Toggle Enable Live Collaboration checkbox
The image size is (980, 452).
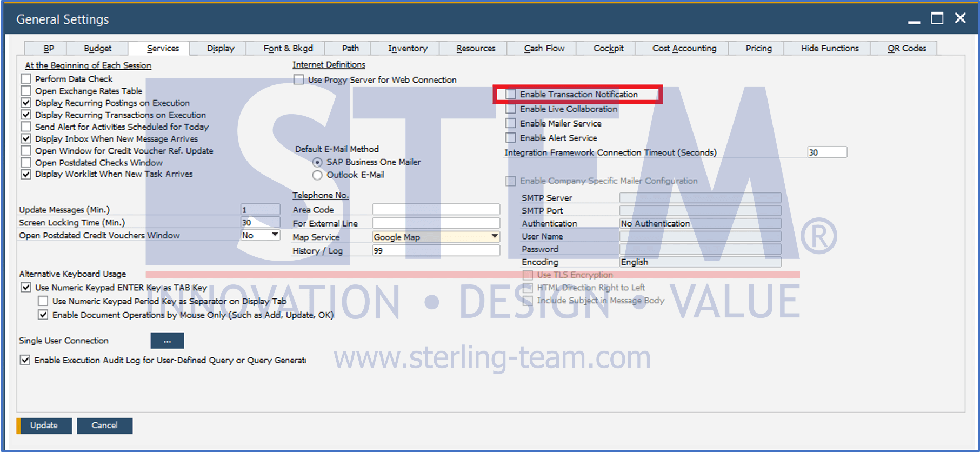point(511,109)
